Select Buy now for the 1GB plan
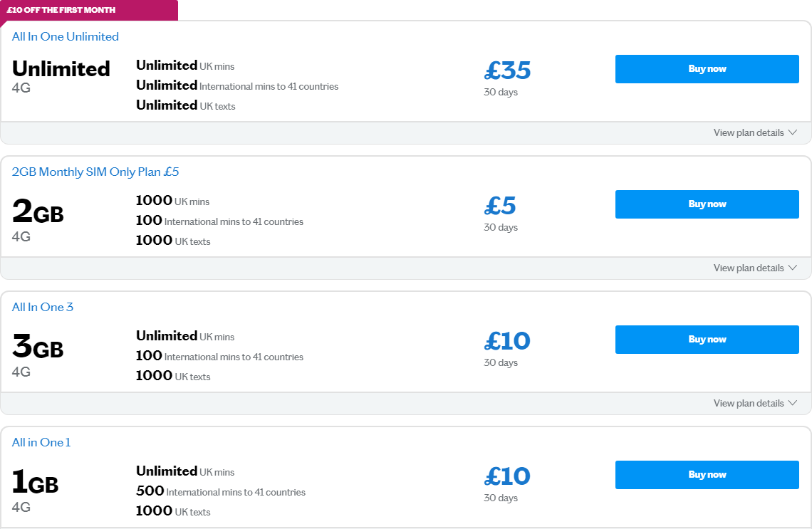 (707, 475)
